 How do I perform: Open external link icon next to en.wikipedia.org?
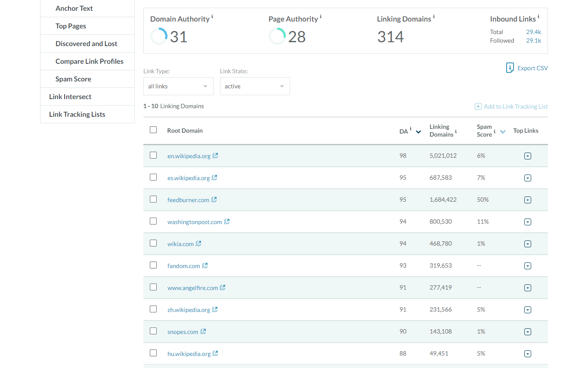pyautogui.click(x=215, y=156)
